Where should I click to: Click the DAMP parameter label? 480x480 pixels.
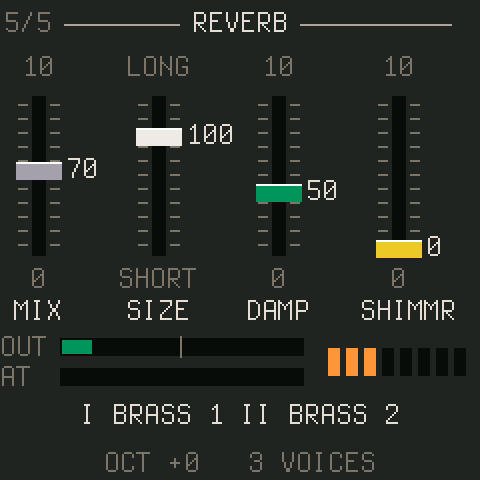click(278, 310)
